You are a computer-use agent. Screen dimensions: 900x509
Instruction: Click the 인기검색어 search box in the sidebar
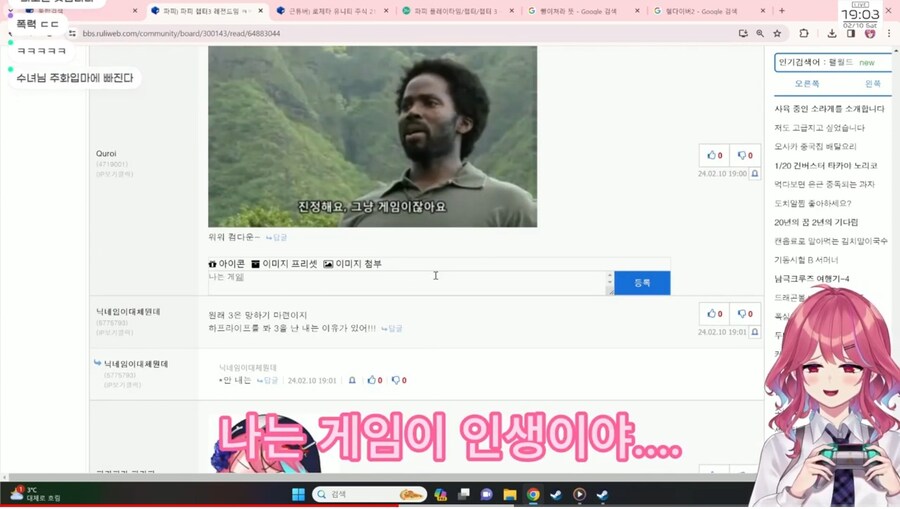tap(832, 63)
